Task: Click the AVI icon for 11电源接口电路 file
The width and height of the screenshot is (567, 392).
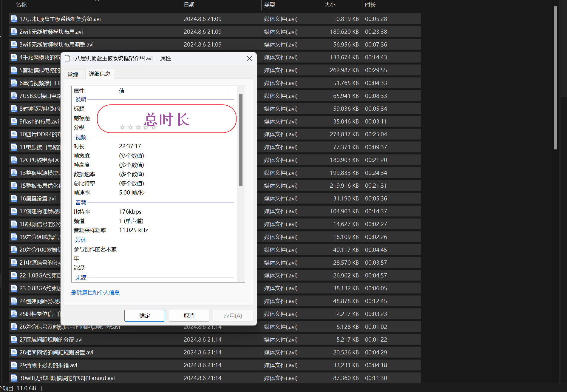Action: pyautogui.click(x=14, y=147)
